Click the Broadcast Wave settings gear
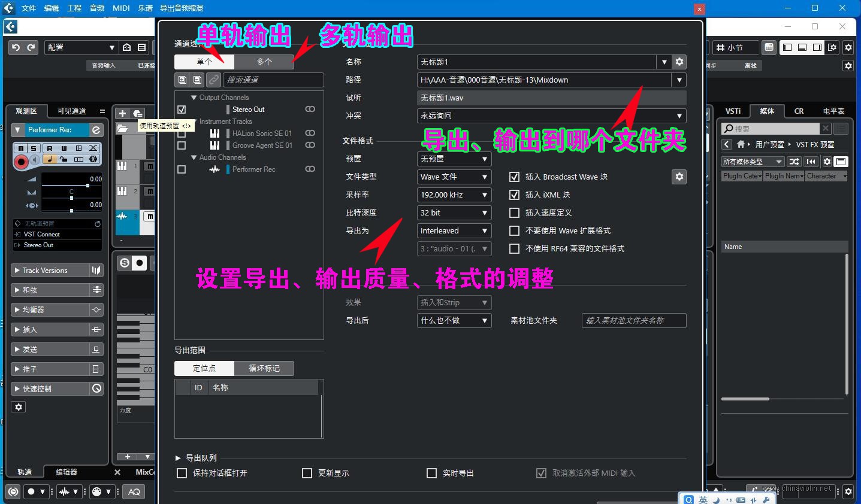The image size is (861, 504). pyautogui.click(x=679, y=177)
